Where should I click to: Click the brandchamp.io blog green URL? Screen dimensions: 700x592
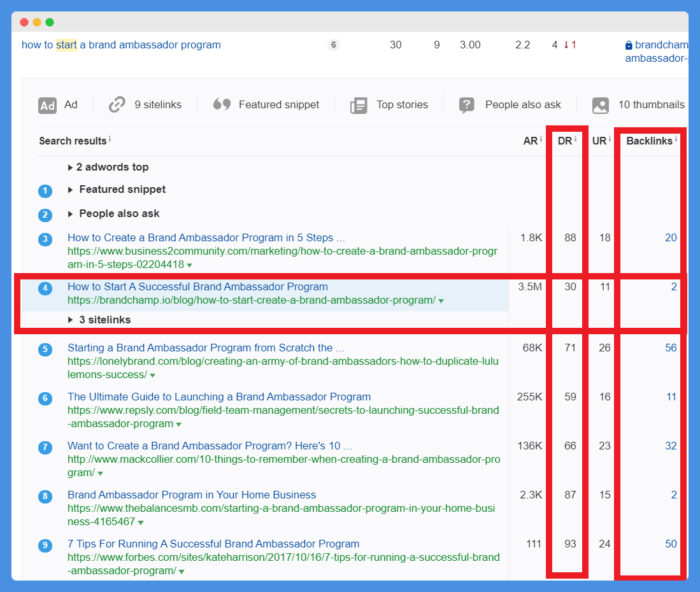click(x=252, y=300)
